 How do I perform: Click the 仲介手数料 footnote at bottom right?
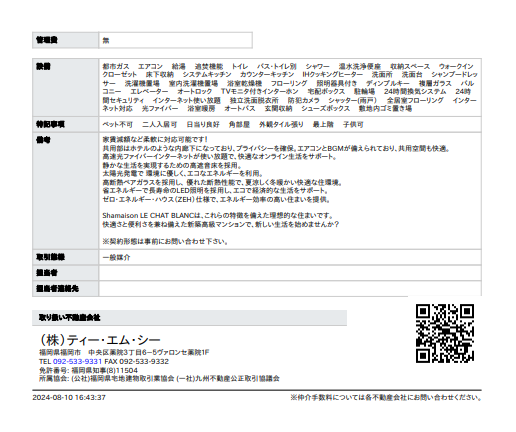[386, 397]
